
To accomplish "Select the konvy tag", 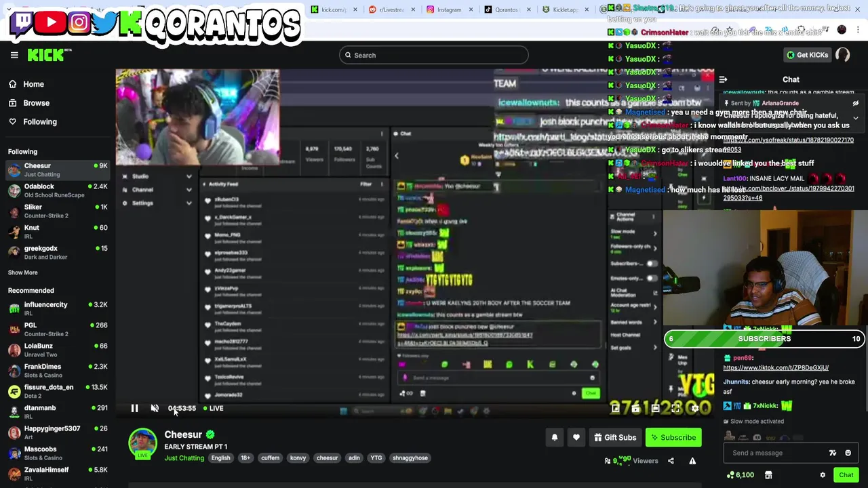I will tap(298, 458).
